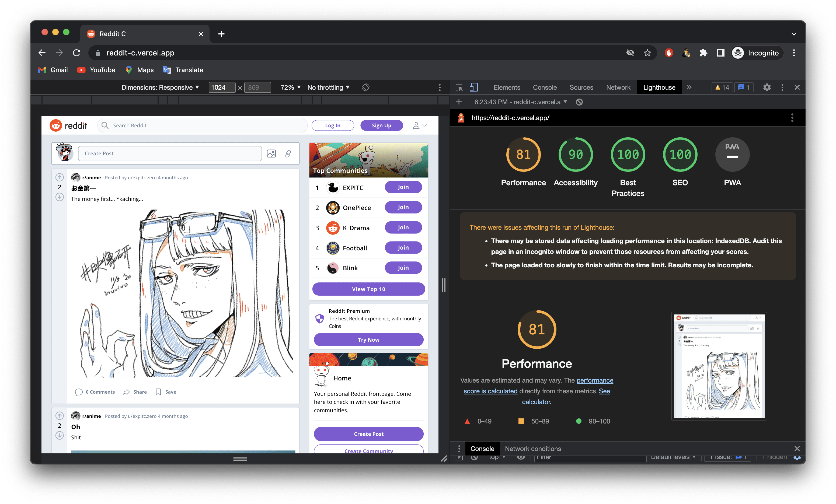
Task: Open the tab search chevron in title bar
Action: point(794,34)
